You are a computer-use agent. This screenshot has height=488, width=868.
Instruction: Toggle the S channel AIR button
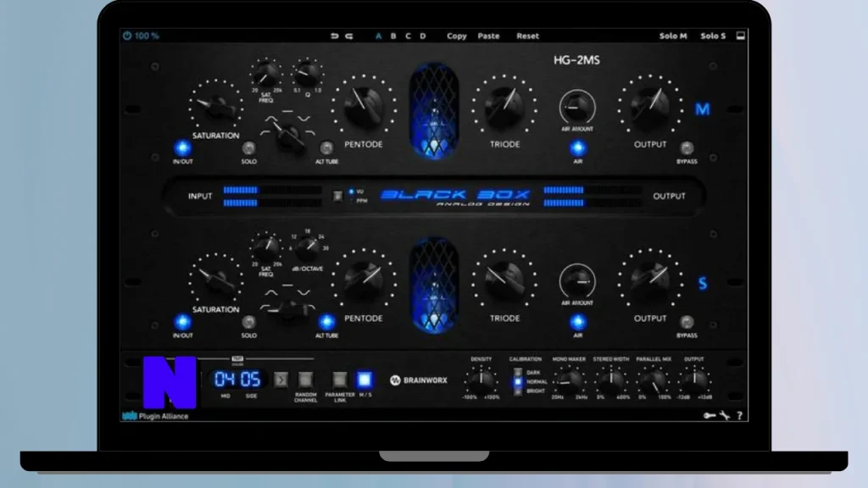tap(577, 322)
